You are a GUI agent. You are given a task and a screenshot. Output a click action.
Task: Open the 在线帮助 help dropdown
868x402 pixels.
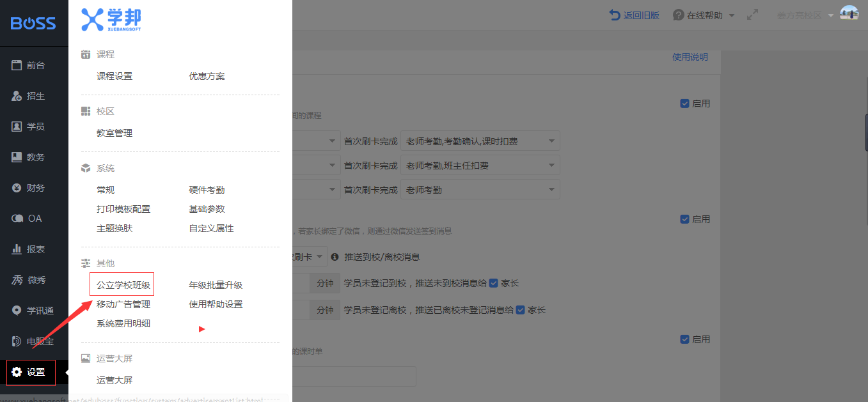point(704,15)
